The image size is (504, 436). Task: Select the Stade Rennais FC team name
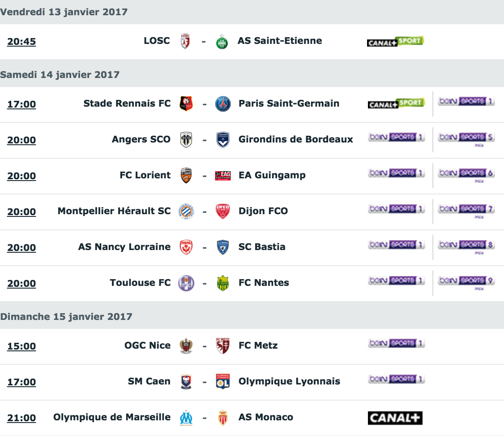tap(127, 104)
